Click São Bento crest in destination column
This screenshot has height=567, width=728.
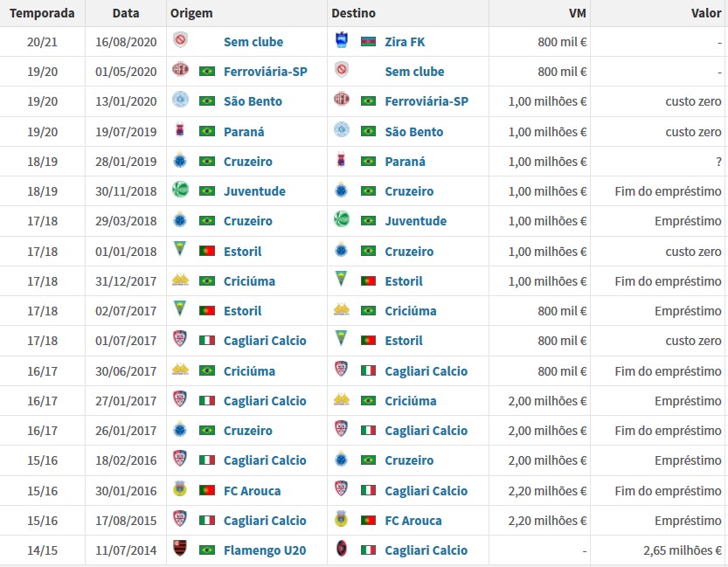tap(342, 131)
